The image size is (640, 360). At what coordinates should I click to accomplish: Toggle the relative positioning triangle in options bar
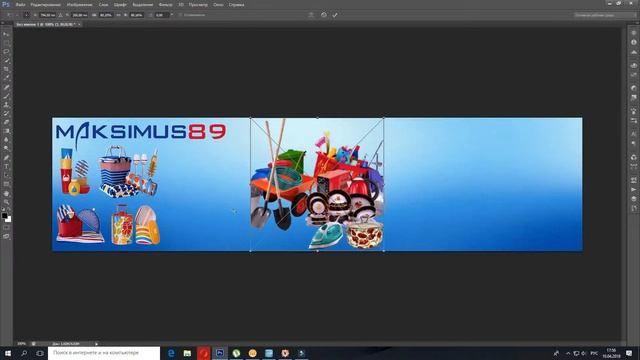(x=60, y=15)
